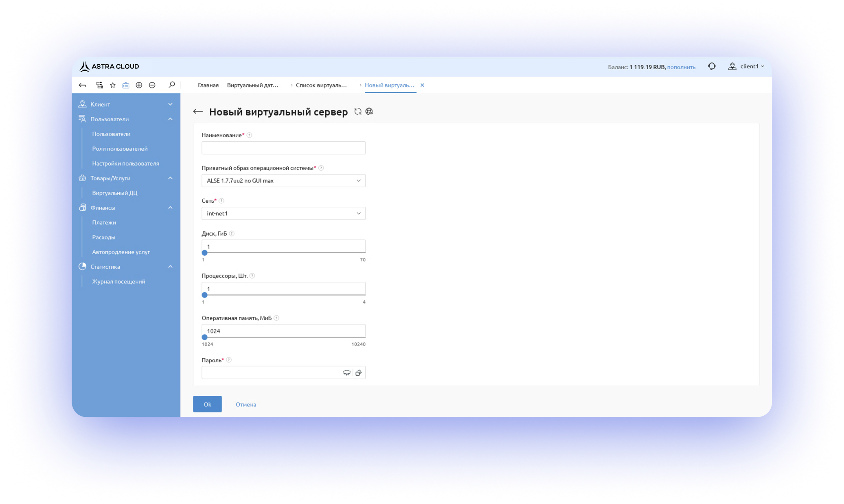844x504 pixels.
Task: Click the Процессоры slider handle
Action: pos(205,295)
